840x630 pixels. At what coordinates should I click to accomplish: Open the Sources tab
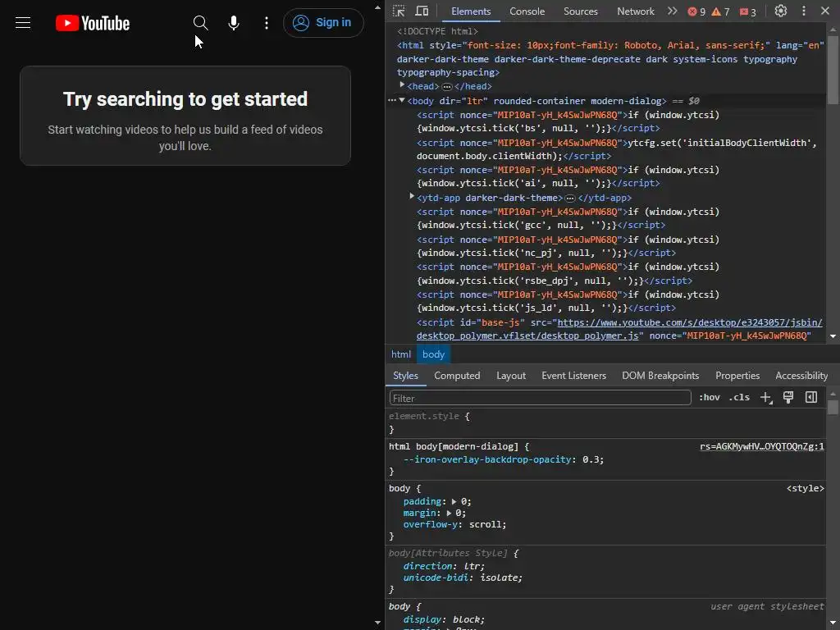pos(580,11)
